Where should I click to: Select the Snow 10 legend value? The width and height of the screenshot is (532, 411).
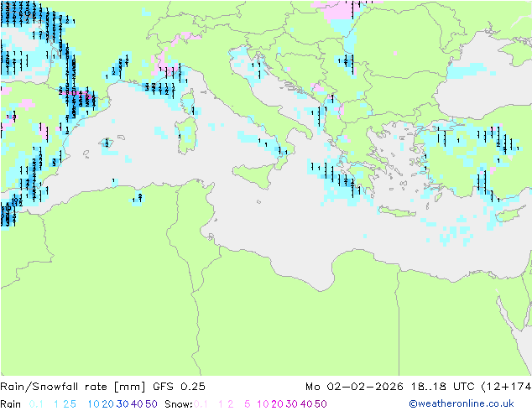[263, 404]
